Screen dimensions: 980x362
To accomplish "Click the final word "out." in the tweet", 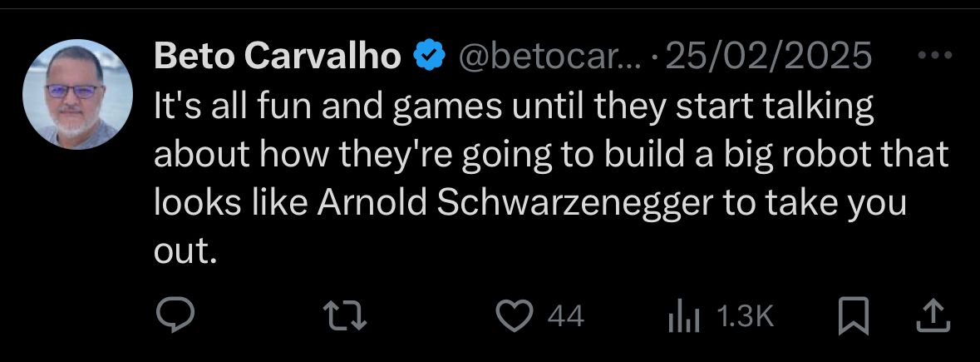I will tap(185, 251).
